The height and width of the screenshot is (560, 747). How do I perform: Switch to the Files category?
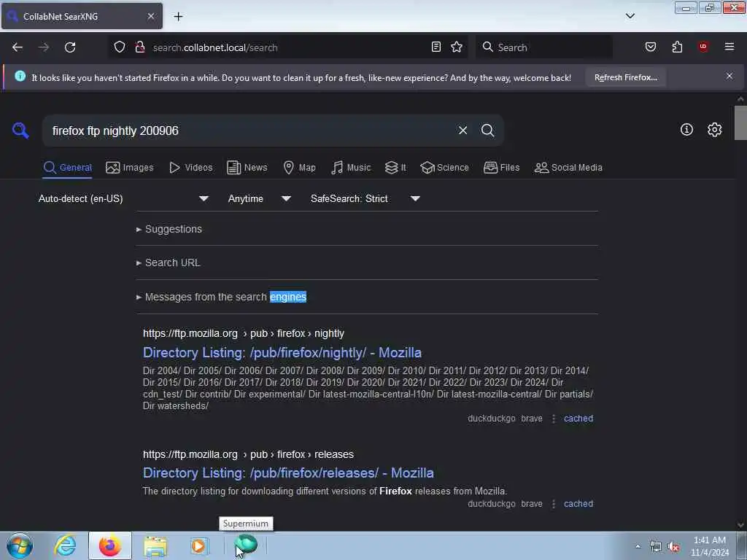click(501, 168)
